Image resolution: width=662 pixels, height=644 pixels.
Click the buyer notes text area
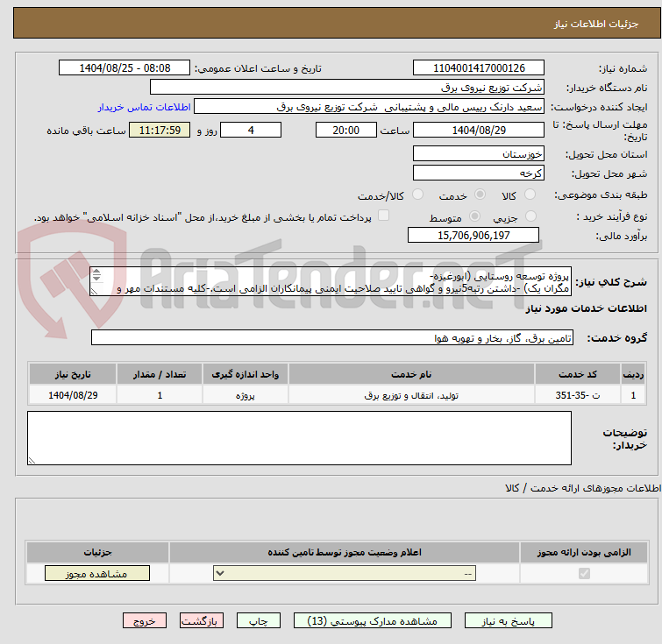[299, 438]
